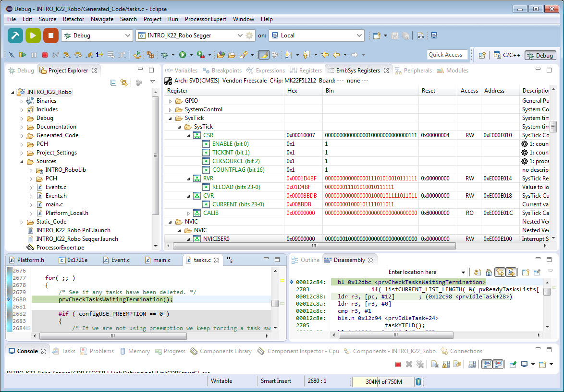The width and height of the screenshot is (564, 392).
Task: Click the hammer Build button
Action: pos(15,36)
